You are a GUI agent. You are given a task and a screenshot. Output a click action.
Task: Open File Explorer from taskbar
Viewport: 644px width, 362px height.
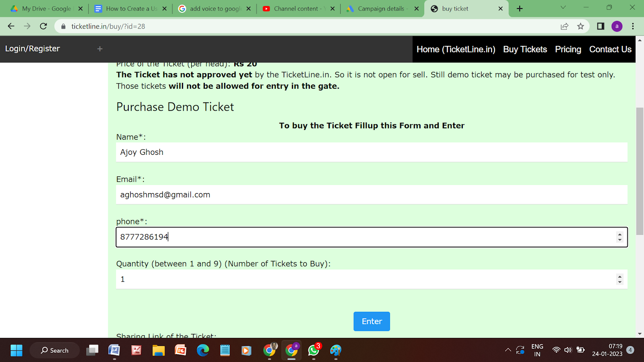pyautogui.click(x=159, y=350)
